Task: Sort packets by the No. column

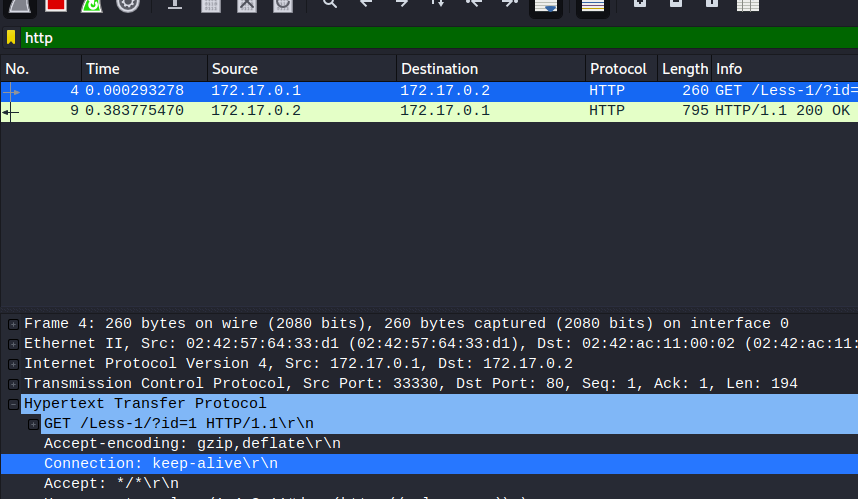Action: 41,69
